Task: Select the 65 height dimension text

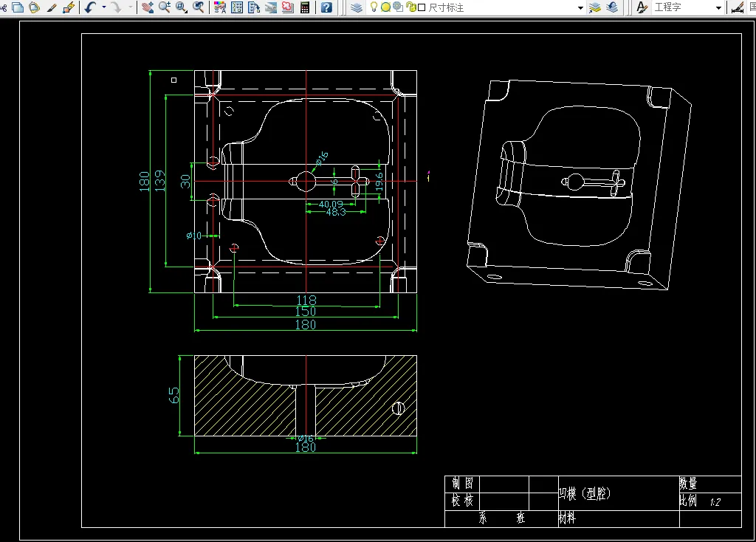Action: tap(173, 395)
